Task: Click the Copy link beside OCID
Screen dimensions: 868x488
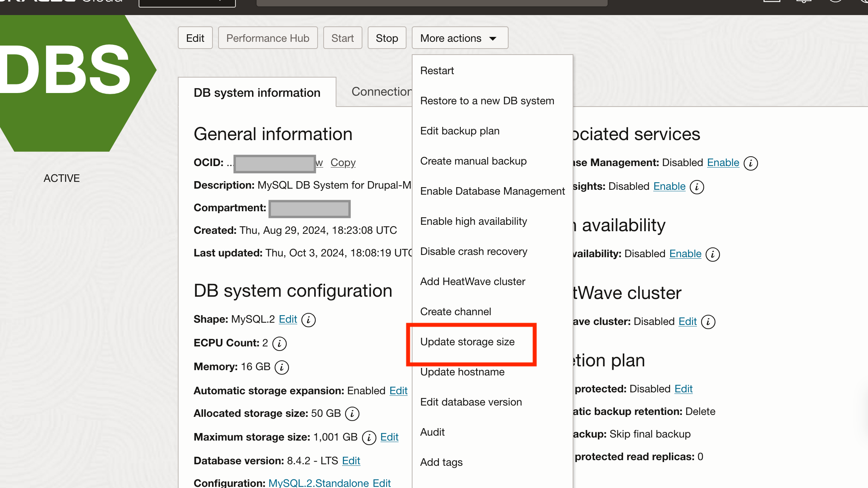Action: click(343, 162)
